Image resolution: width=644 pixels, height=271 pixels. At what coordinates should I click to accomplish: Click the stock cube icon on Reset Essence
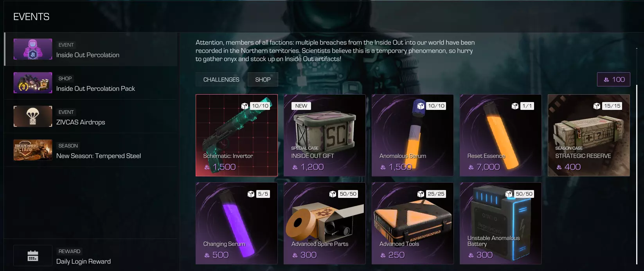click(515, 106)
